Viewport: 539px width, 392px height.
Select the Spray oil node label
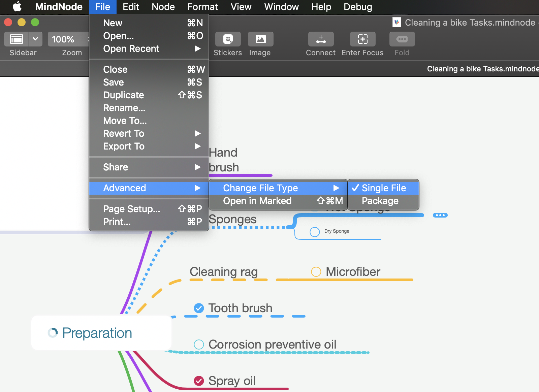(232, 381)
